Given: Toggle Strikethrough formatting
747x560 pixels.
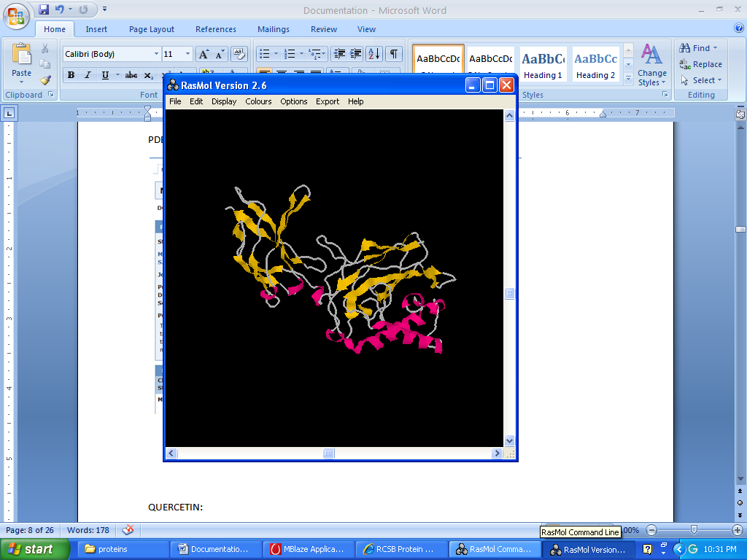Looking at the screenshot, I should point(131,75).
